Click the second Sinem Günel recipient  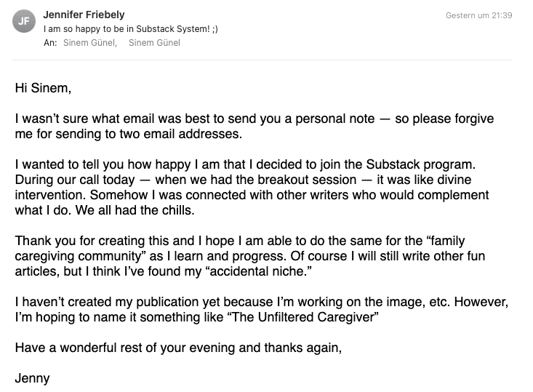tap(154, 43)
